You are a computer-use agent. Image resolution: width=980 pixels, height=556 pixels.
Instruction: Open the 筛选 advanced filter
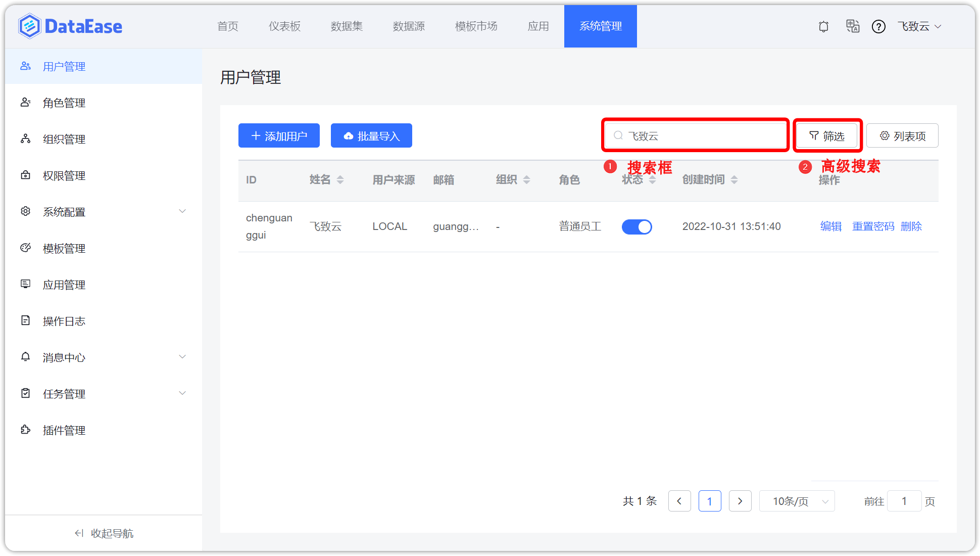[827, 135]
